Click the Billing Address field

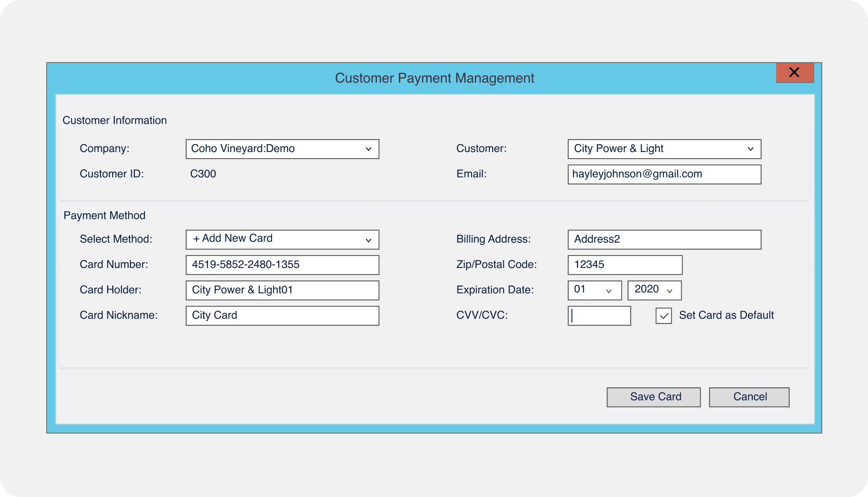(664, 239)
